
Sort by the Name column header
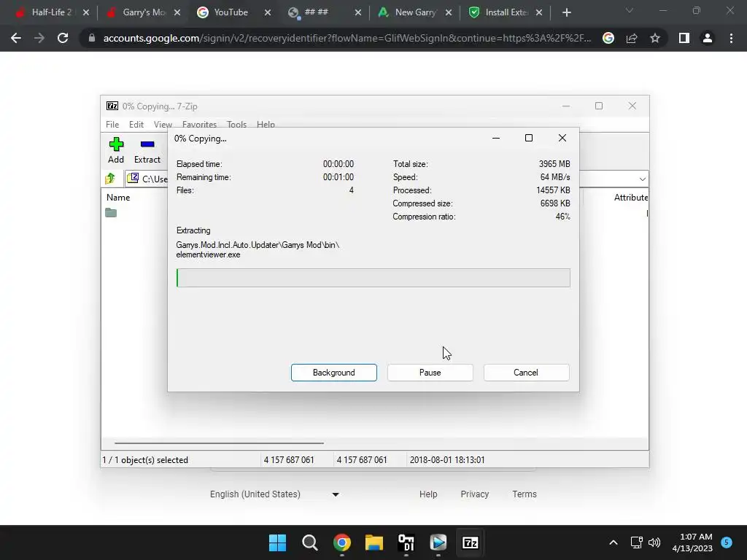tap(118, 197)
